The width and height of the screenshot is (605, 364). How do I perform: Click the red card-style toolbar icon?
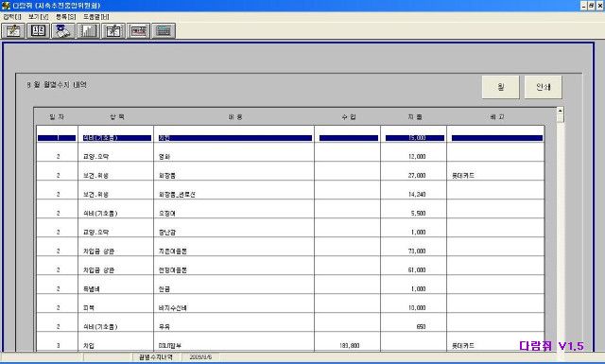(x=139, y=31)
